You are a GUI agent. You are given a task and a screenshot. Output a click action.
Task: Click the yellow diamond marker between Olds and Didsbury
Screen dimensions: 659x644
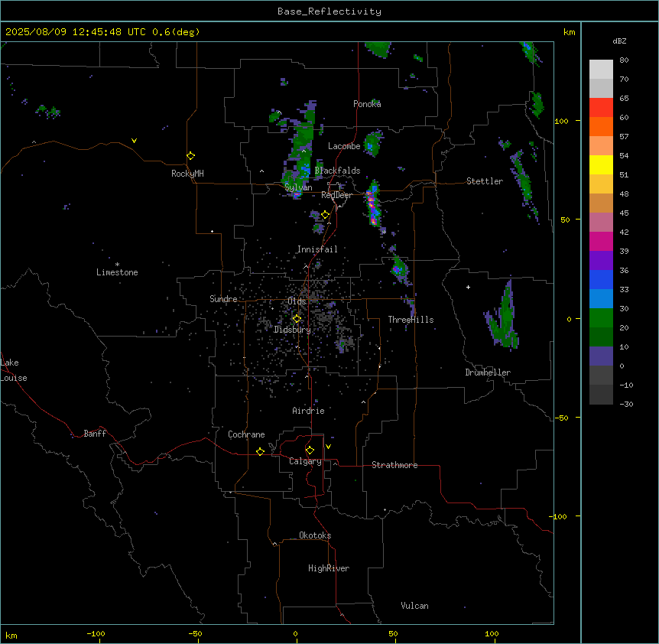pos(297,319)
